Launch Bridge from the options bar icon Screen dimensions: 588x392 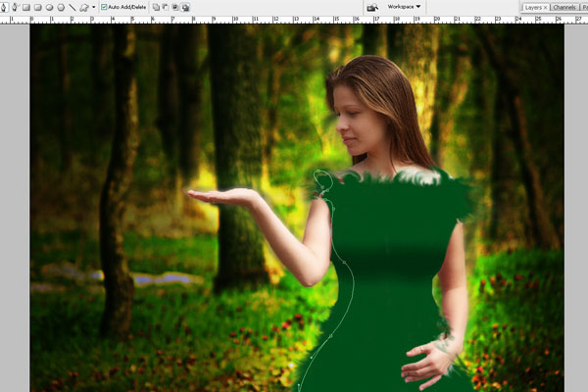[x=372, y=7]
